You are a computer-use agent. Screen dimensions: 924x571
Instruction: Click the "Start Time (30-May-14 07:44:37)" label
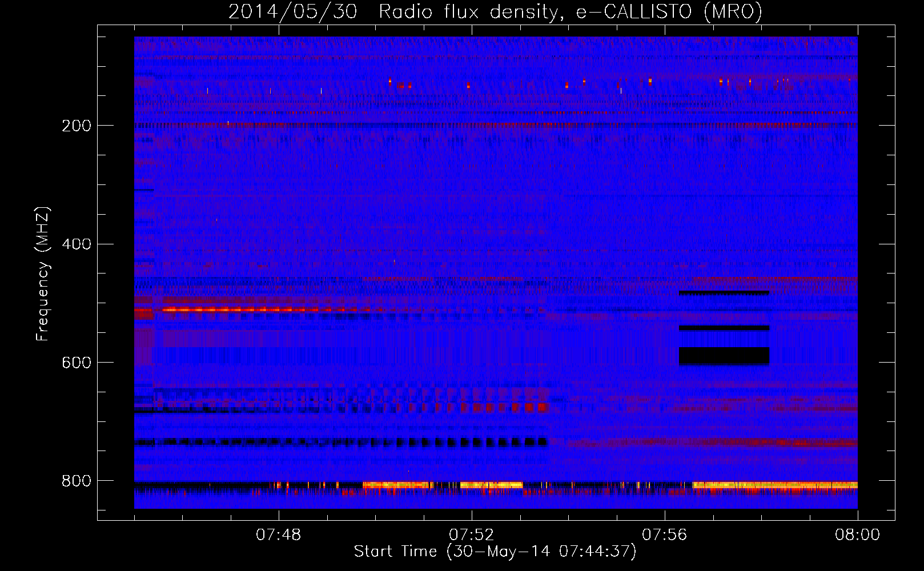point(495,552)
